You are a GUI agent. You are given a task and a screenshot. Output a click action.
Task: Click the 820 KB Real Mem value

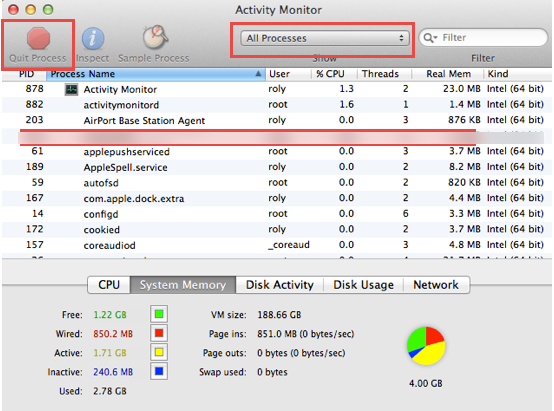coord(464,182)
